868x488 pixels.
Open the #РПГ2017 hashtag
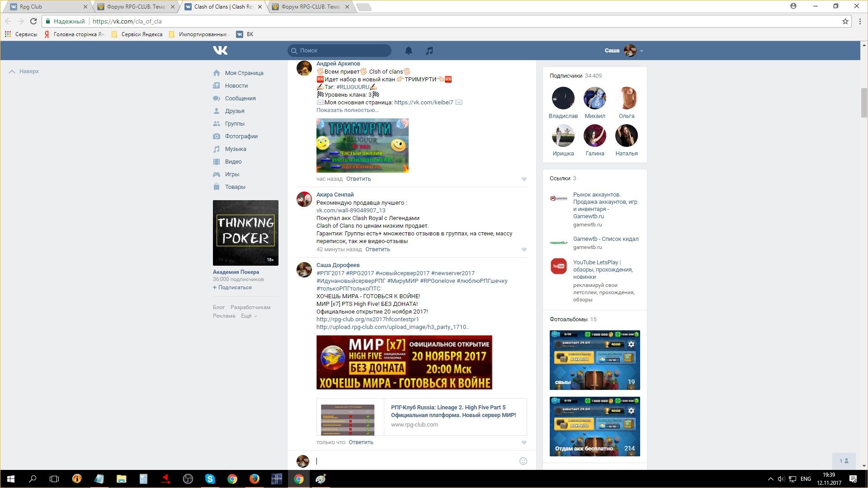[330, 273]
